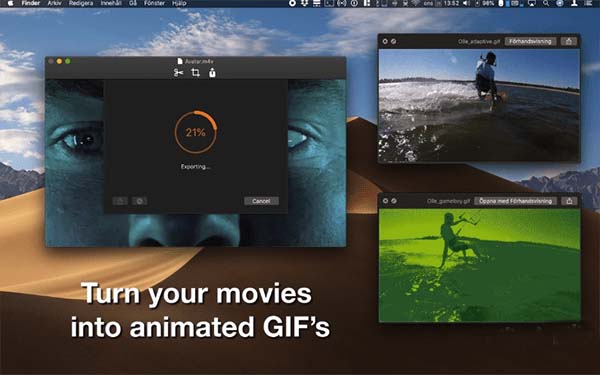Click the disabled share button in export dialog
This screenshot has width=600, height=375.
(120, 201)
